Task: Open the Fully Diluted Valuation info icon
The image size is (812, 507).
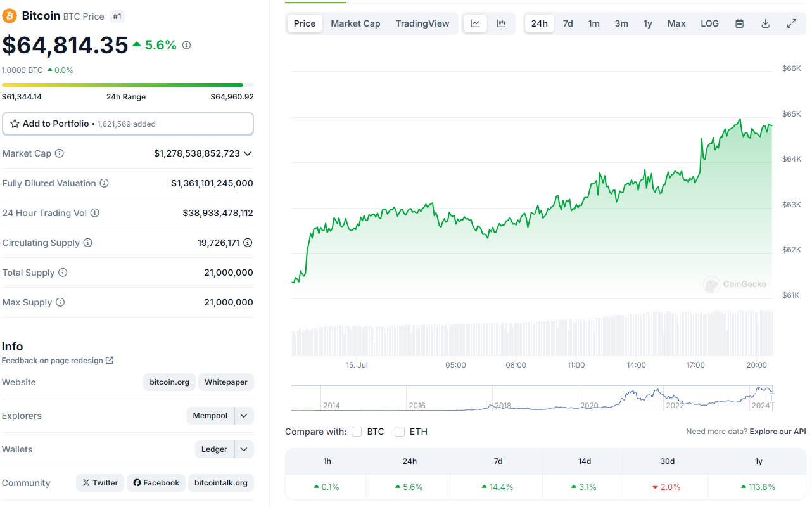Action: click(x=105, y=183)
